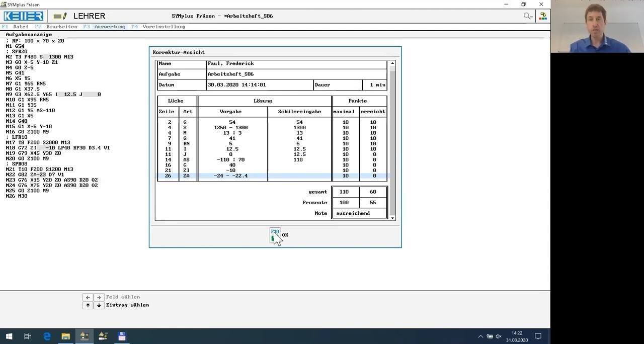The width and height of the screenshot is (644, 344).
Task: Open the F4 Voreinstellung menu
Action: (x=158, y=27)
